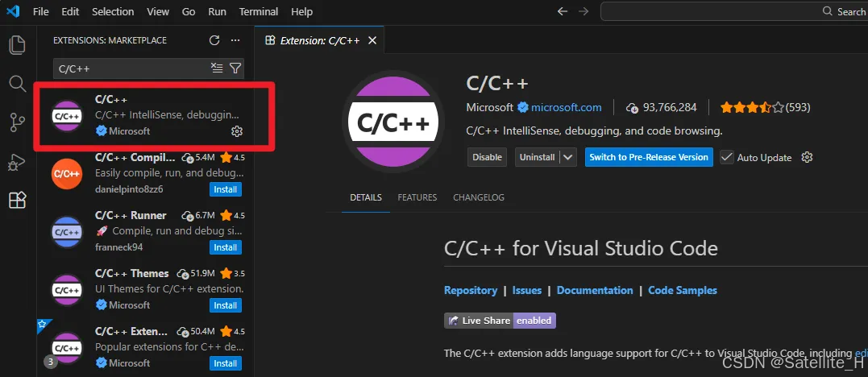Open the Help menu
Viewport: 868px width, 377px height.
click(x=301, y=11)
